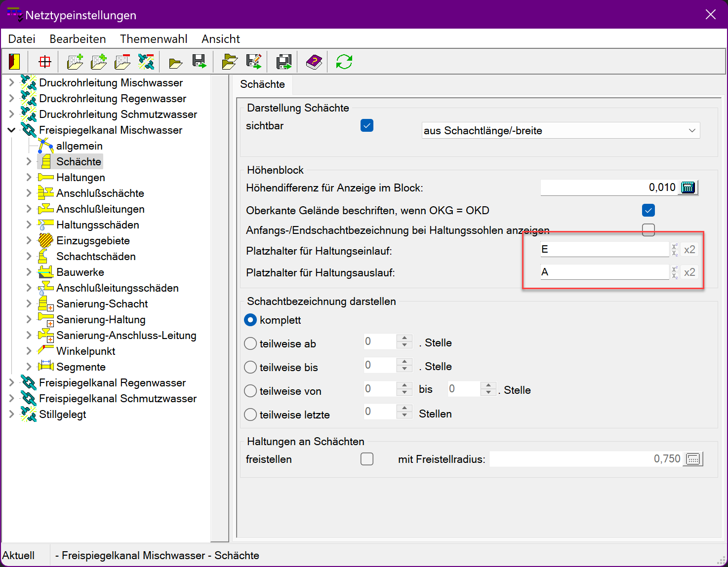This screenshot has height=567, width=728.
Task: Click the red crosshair target icon
Action: (45, 62)
